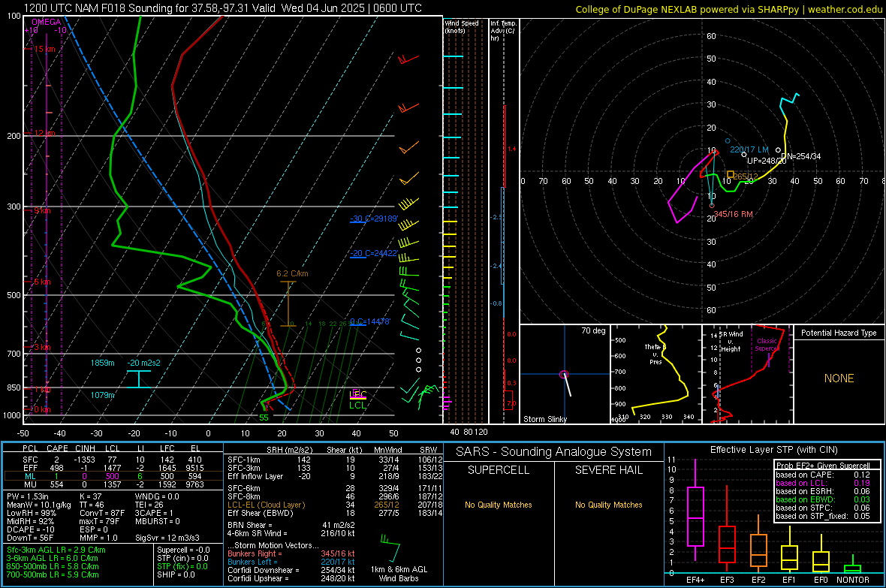Click the 'Corfidi Upshear =' row
The height and width of the screenshot is (588, 886).
(x=291, y=578)
